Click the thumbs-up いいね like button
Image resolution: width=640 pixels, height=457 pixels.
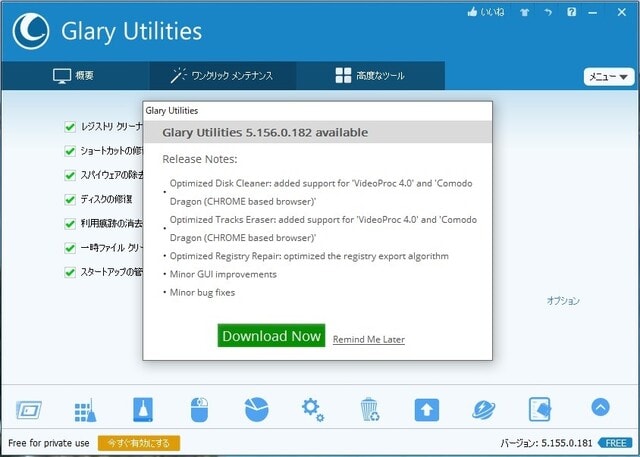pyautogui.click(x=486, y=12)
